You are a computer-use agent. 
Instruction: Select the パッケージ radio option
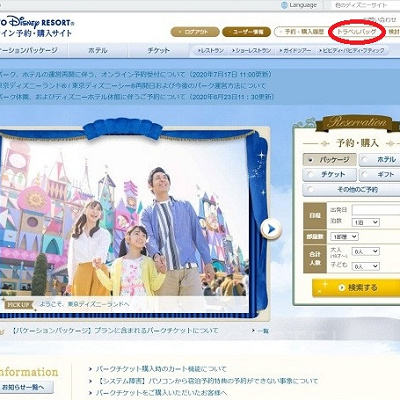310,160
